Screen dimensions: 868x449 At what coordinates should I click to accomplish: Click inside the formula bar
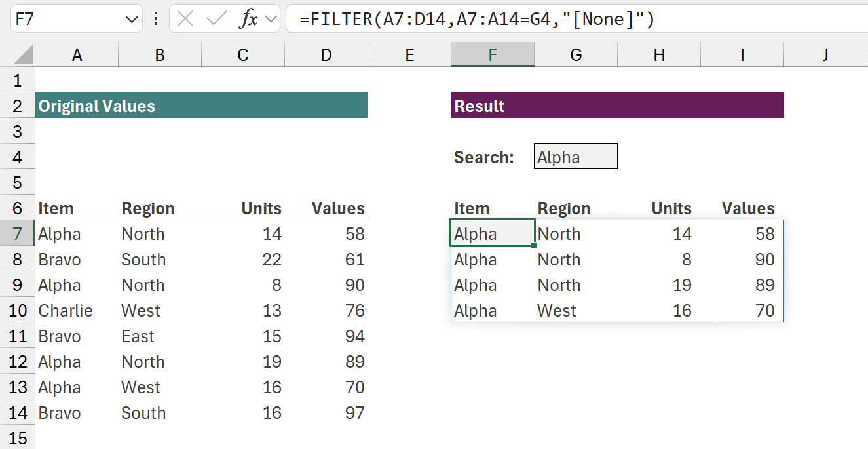point(459,18)
